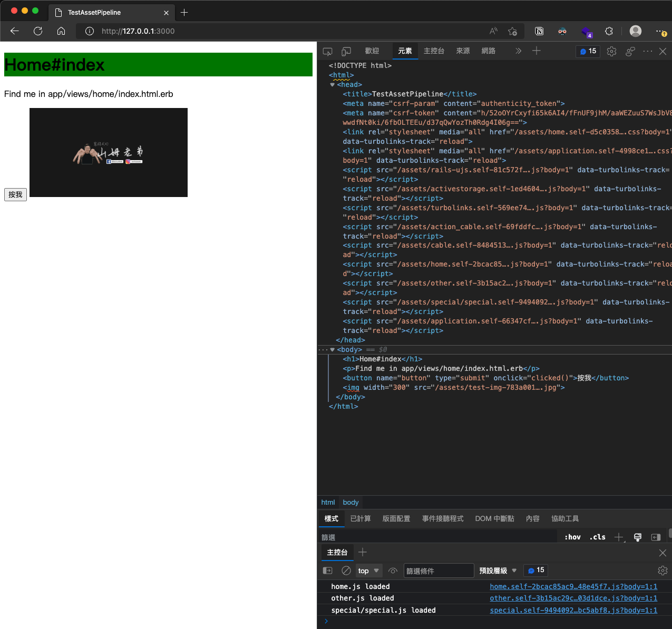Create a live expression eye icon
The height and width of the screenshot is (629, 672).
[393, 571]
